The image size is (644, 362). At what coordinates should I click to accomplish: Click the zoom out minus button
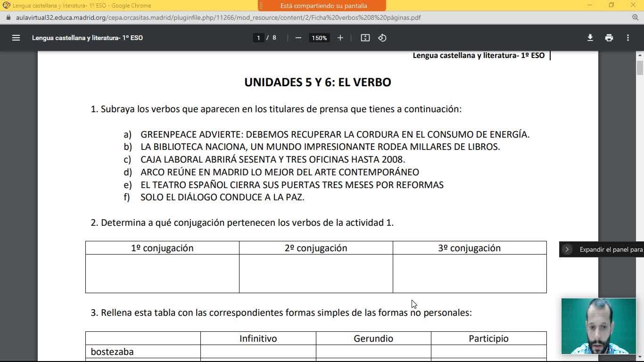tap(298, 38)
